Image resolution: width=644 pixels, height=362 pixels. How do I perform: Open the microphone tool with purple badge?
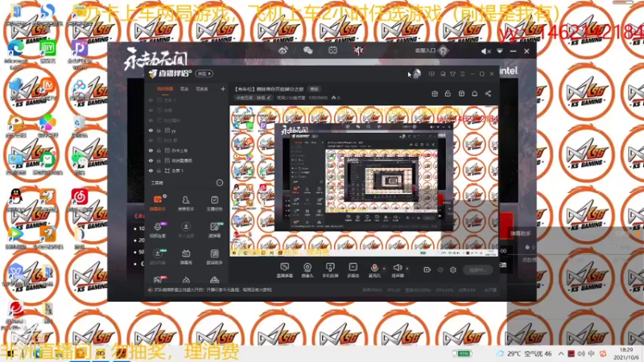click(x=158, y=230)
